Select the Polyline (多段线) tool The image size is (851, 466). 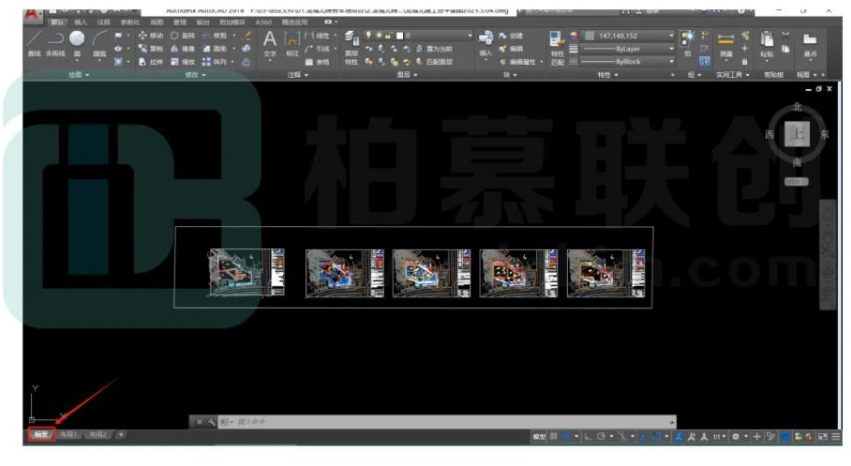click(55, 43)
